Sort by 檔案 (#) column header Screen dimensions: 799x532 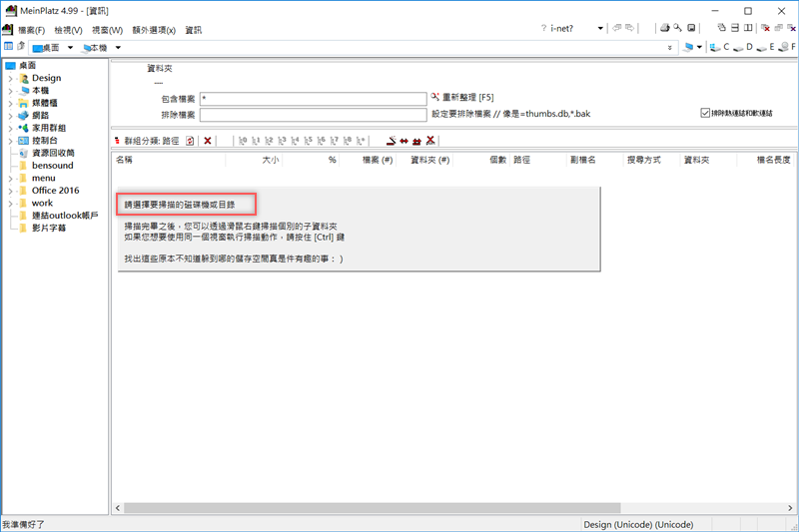click(369, 160)
